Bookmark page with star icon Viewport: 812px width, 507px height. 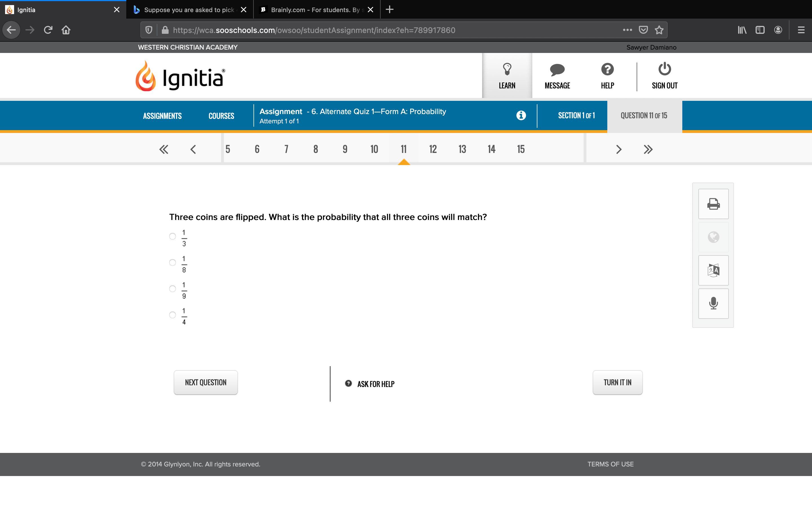pyautogui.click(x=659, y=30)
